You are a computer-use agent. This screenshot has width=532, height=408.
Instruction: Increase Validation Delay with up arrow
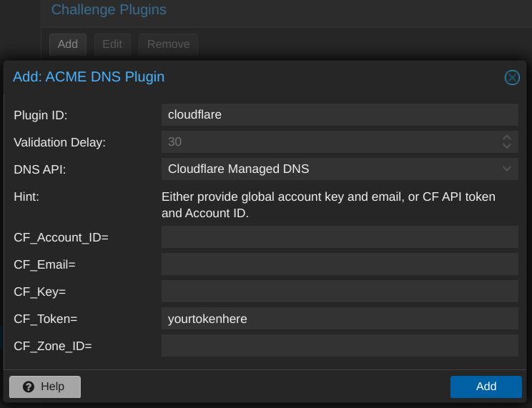click(507, 137)
